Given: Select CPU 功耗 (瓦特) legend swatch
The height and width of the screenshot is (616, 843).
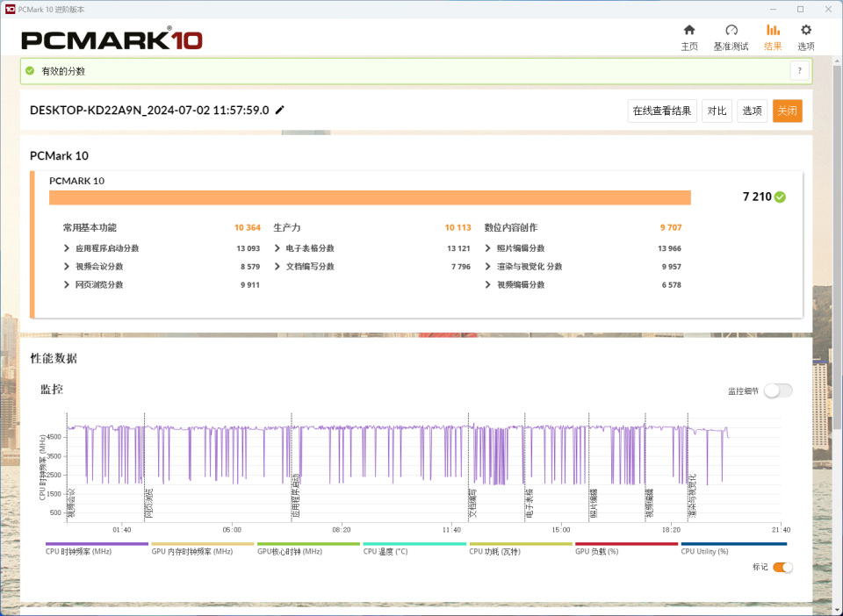Looking at the screenshot, I should pos(521,544).
